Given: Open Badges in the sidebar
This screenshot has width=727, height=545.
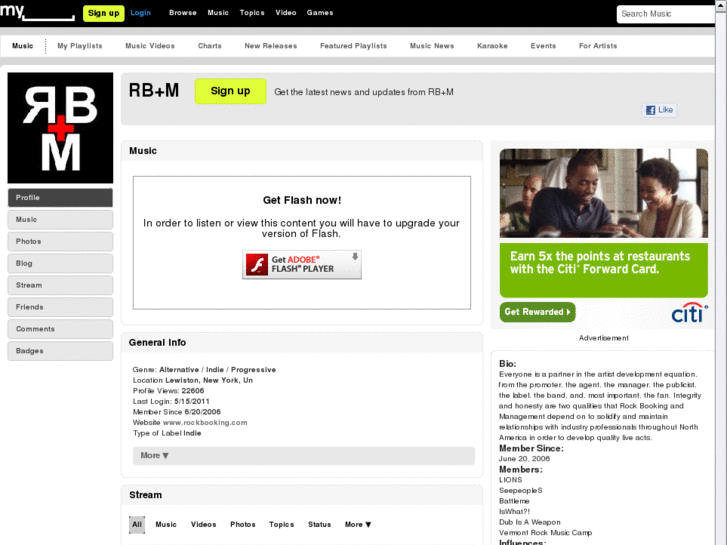Looking at the screenshot, I should [x=60, y=351].
